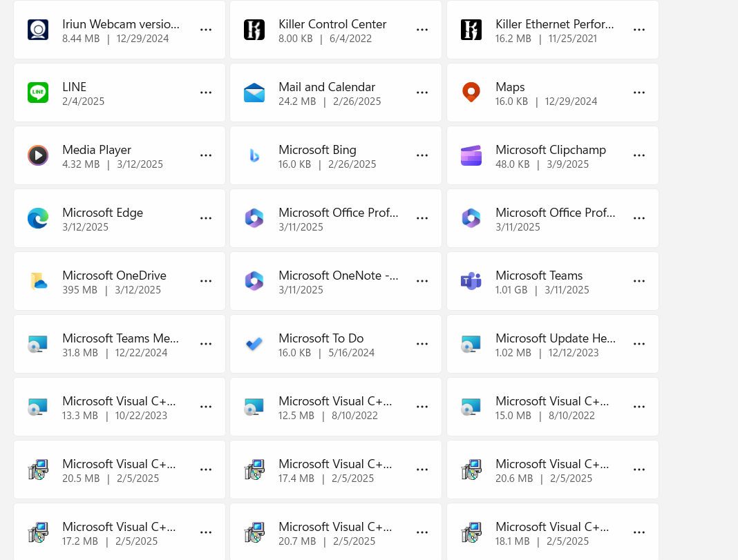Show more options for Media Player
The image size is (738, 560).
point(206,155)
